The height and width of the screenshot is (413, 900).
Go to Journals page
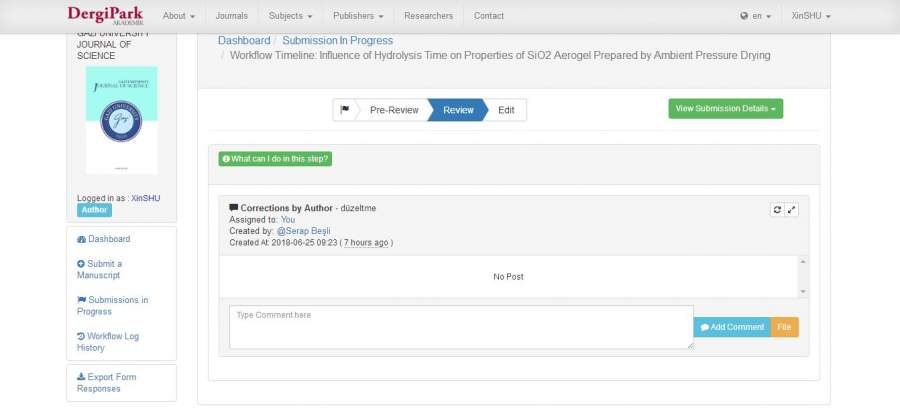pyautogui.click(x=232, y=16)
